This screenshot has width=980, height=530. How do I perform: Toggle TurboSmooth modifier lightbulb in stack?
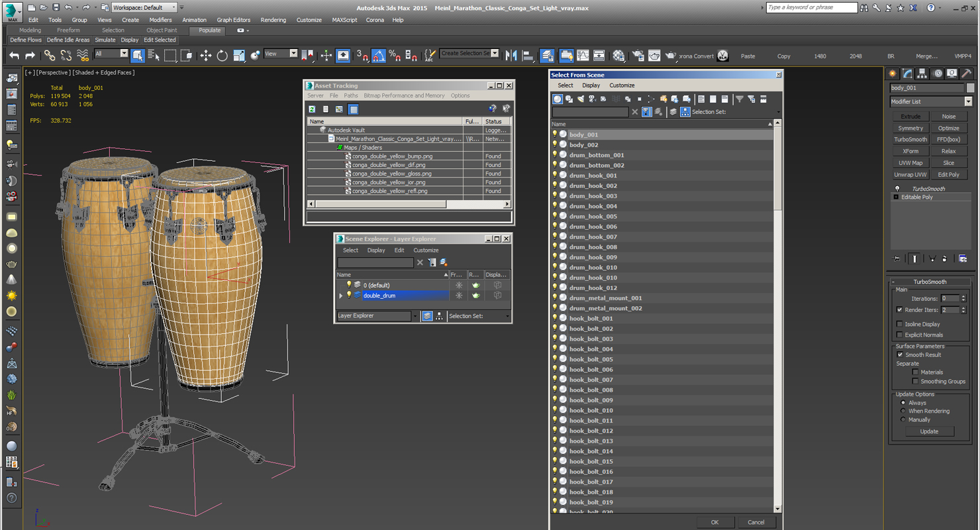click(x=897, y=189)
